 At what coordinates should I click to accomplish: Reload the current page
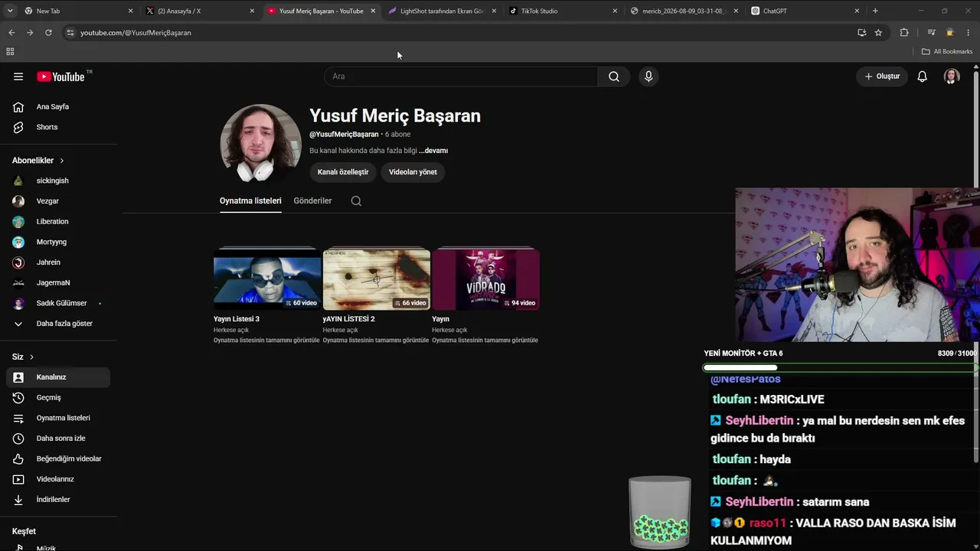[48, 33]
